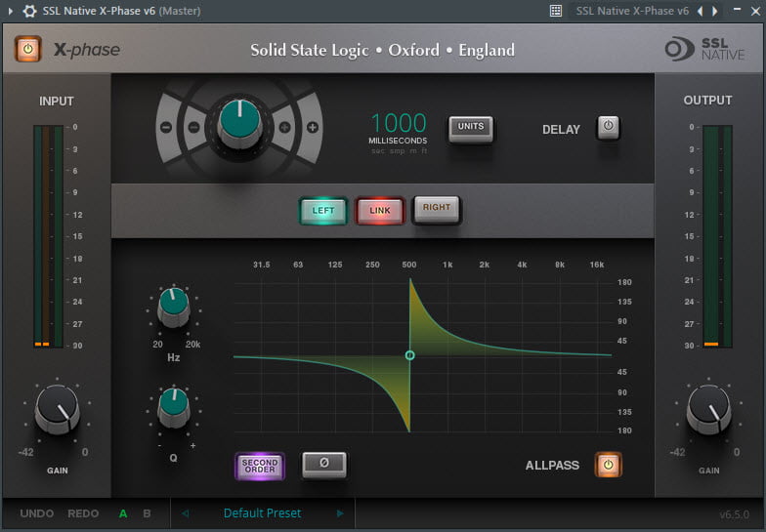This screenshot has width=766, height=532.
Task: Click the input GAIN knob
Action: click(x=57, y=409)
